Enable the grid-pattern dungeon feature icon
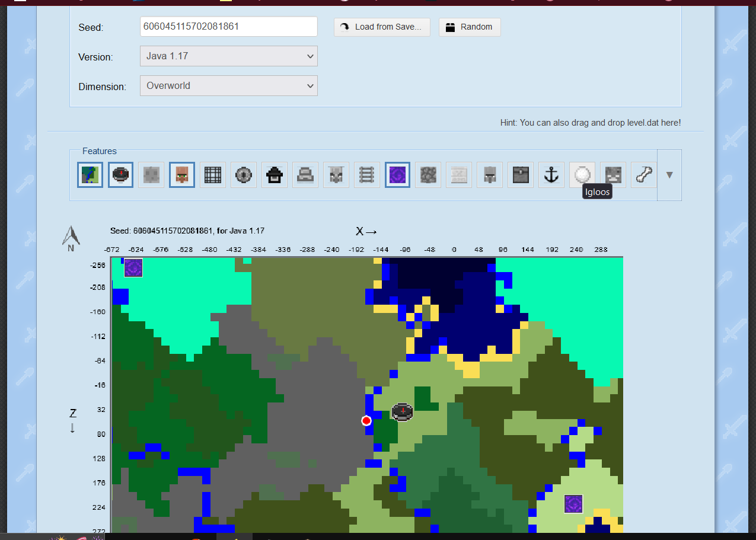Viewport: 756px width, 540px height. point(213,175)
